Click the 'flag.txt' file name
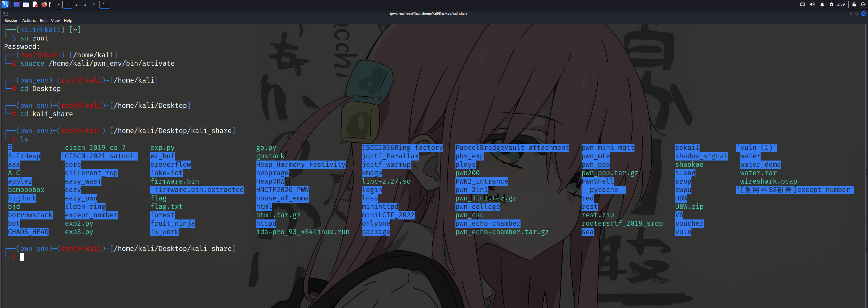Screen dimensions: 868x308 167,207
